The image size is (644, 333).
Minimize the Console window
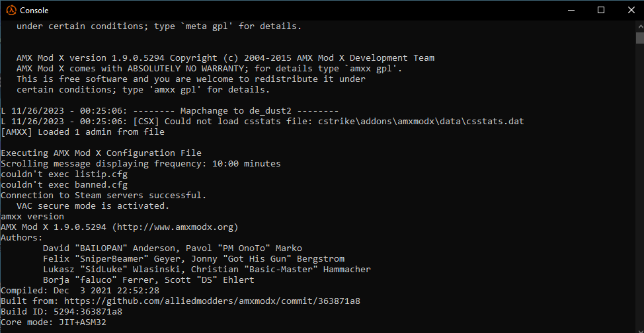point(569,10)
